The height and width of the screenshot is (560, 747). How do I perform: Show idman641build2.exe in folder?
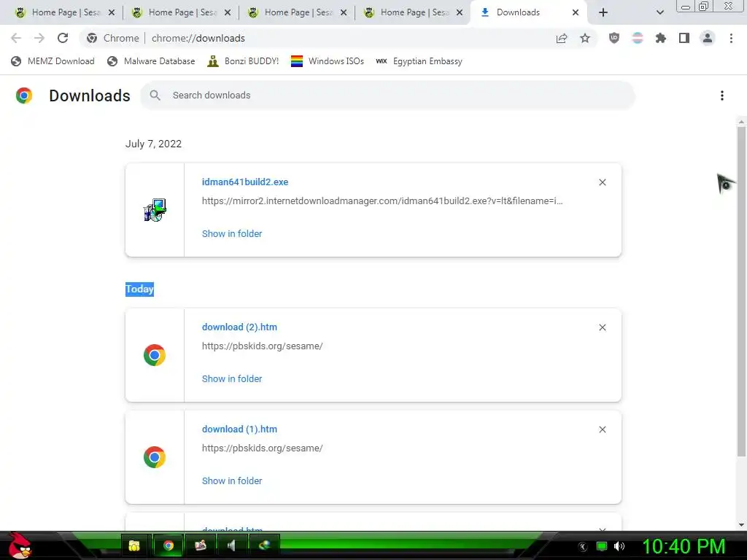232,234
